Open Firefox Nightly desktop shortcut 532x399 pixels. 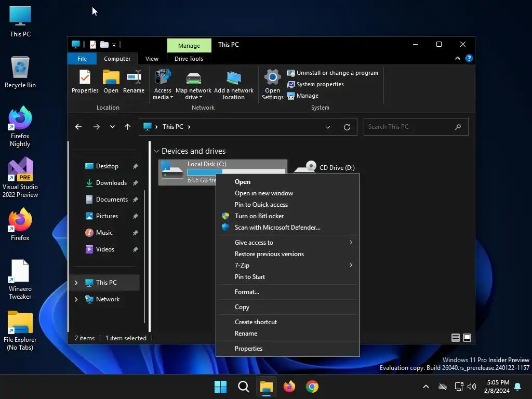(20, 126)
